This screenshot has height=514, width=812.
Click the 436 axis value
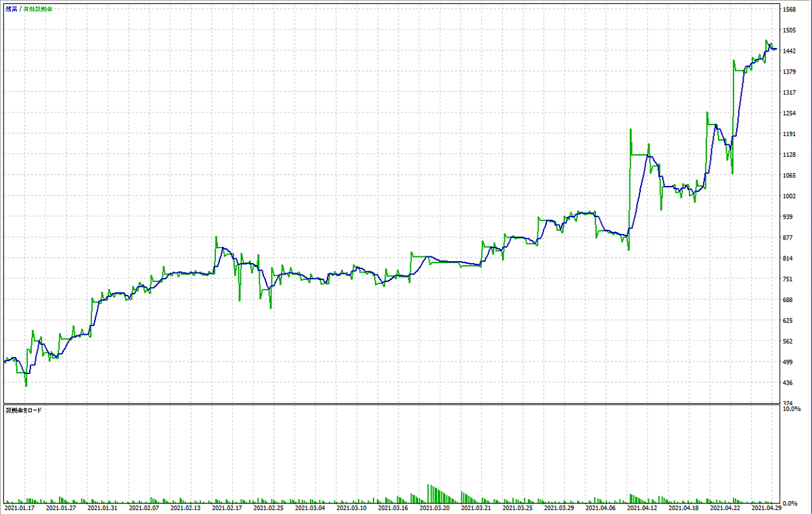(788, 383)
